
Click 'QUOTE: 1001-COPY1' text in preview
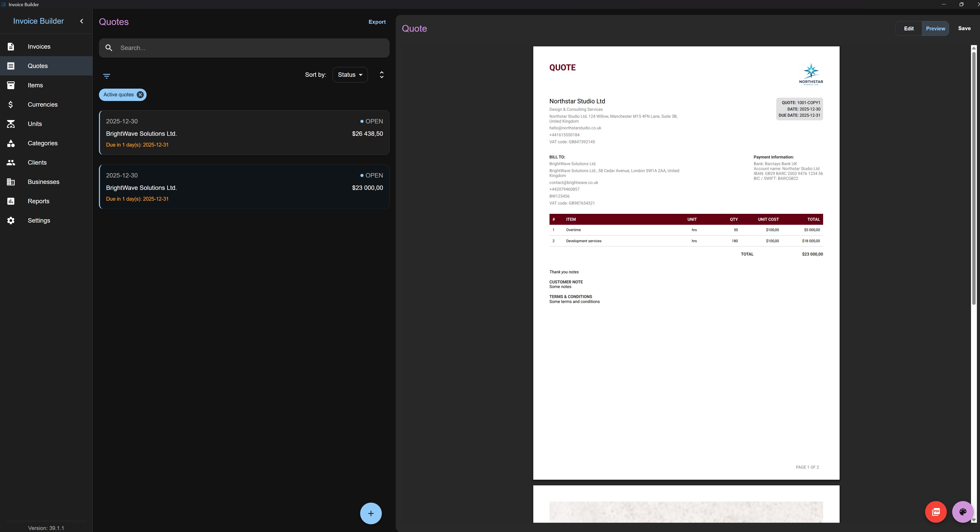coord(801,103)
